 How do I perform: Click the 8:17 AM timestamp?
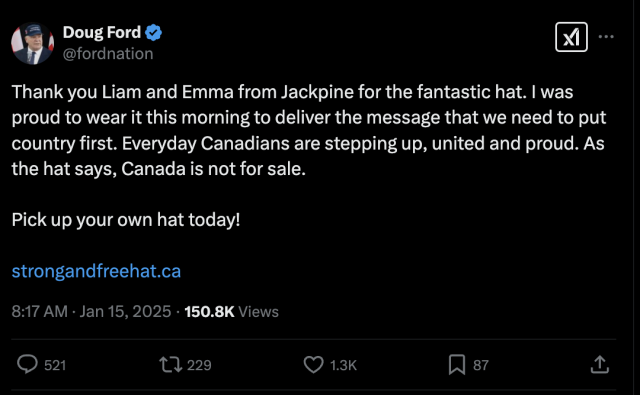pos(40,311)
